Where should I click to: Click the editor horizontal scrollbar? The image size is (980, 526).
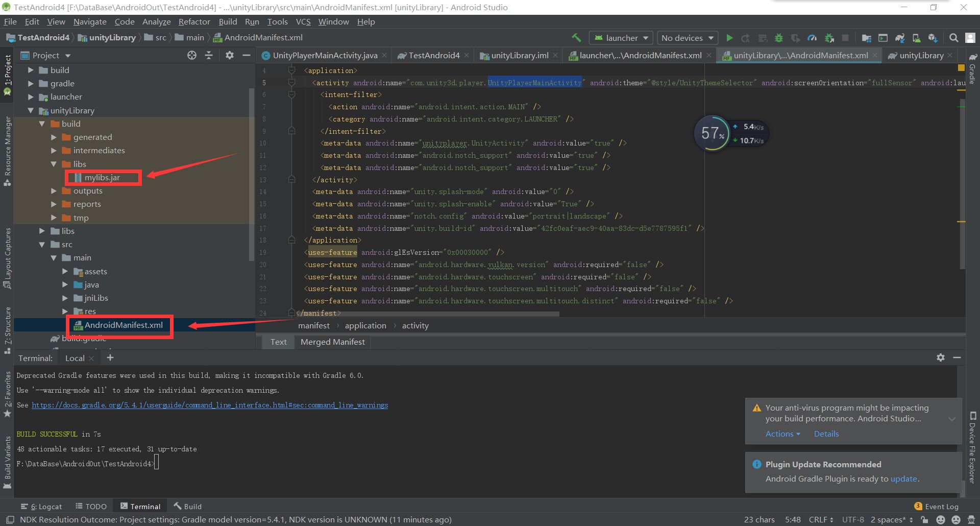click(428, 314)
